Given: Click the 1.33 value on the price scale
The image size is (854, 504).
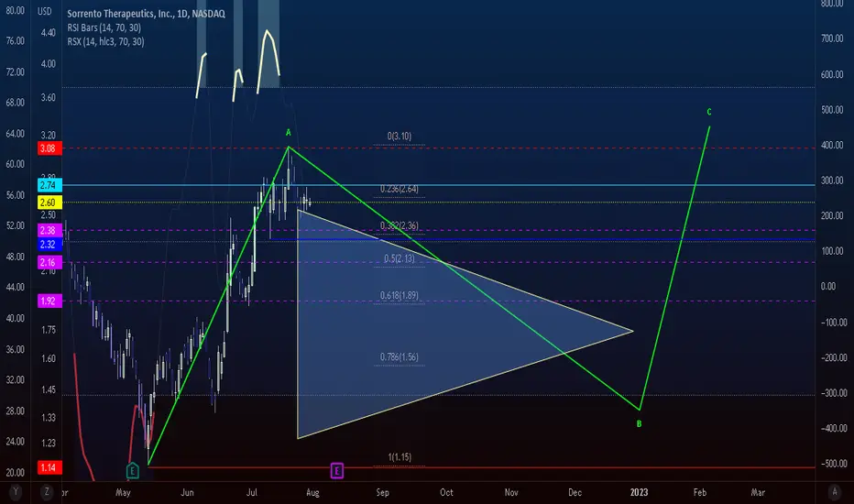Looking at the screenshot, I should pyautogui.click(x=49, y=418).
